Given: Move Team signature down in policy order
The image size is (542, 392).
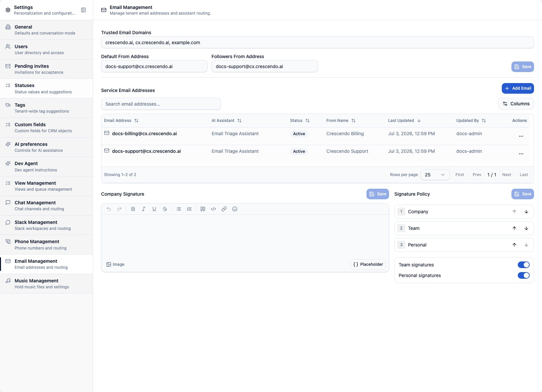Looking at the screenshot, I should [x=526, y=228].
